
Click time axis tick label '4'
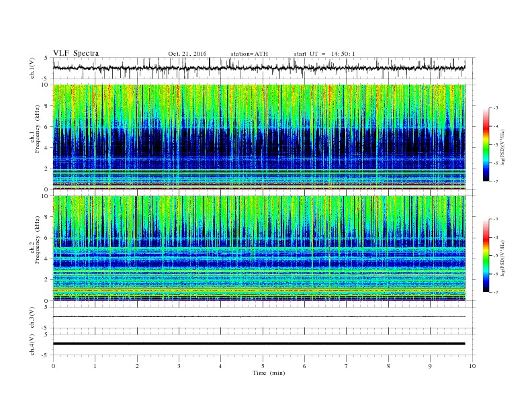click(x=220, y=366)
